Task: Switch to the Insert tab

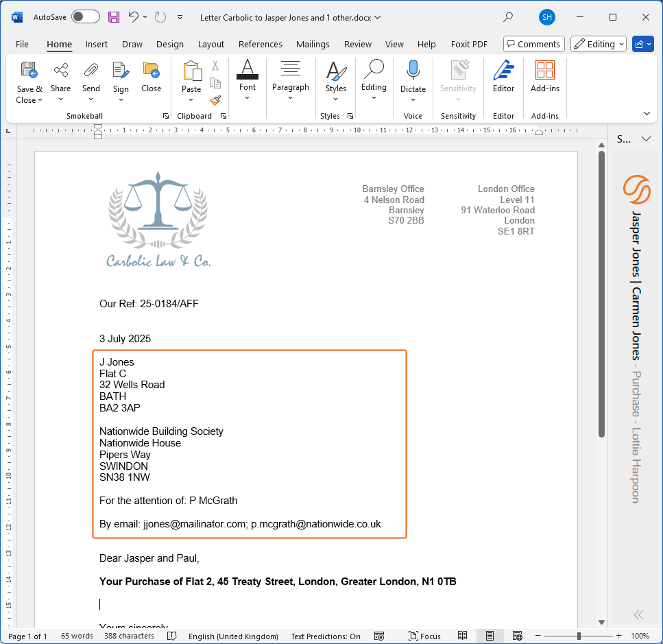Action: click(97, 44)
